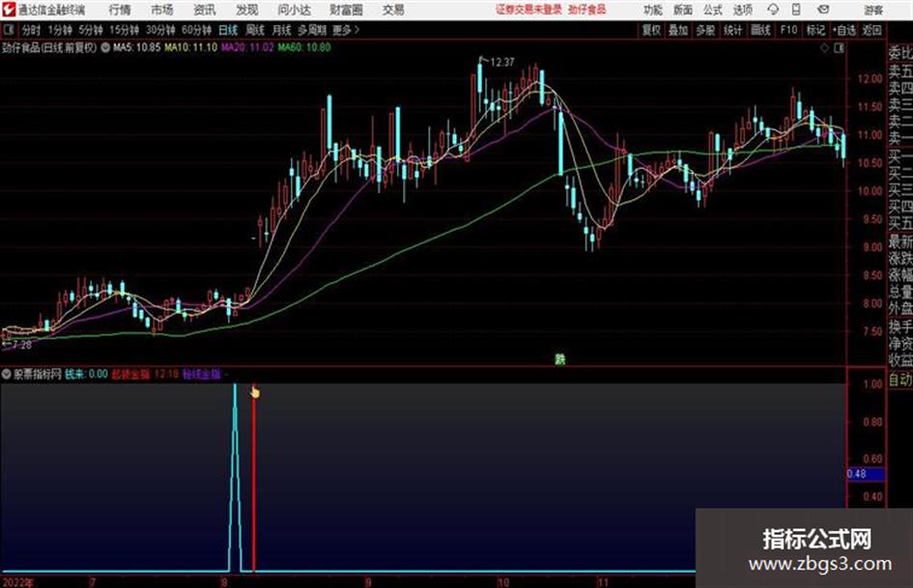This screenshot has width=913, height=588.
Task: Open the 资讯 menu
Action: tap(205, 10)
